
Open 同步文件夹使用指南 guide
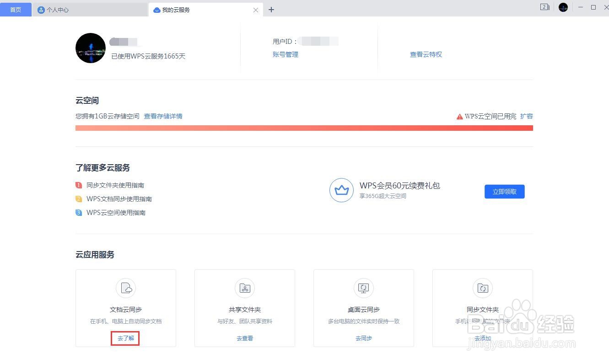115,185
